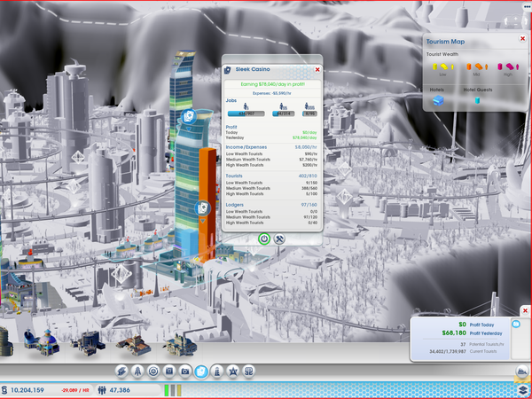Select the dark blue-roofed building thumbnail in build tray

[89, 343]
